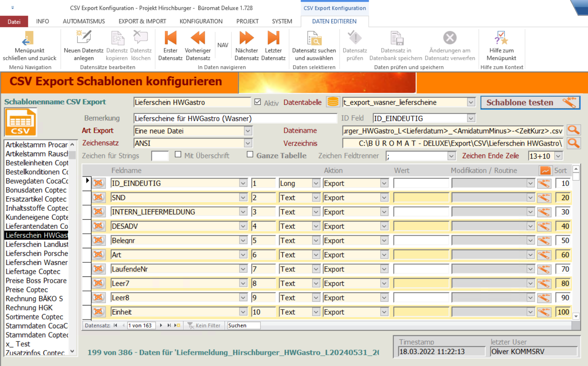The height and width of the screenshot is (366, 588).
Task: Toggle the Aktiv checkbox
Action: pos(258,102)
